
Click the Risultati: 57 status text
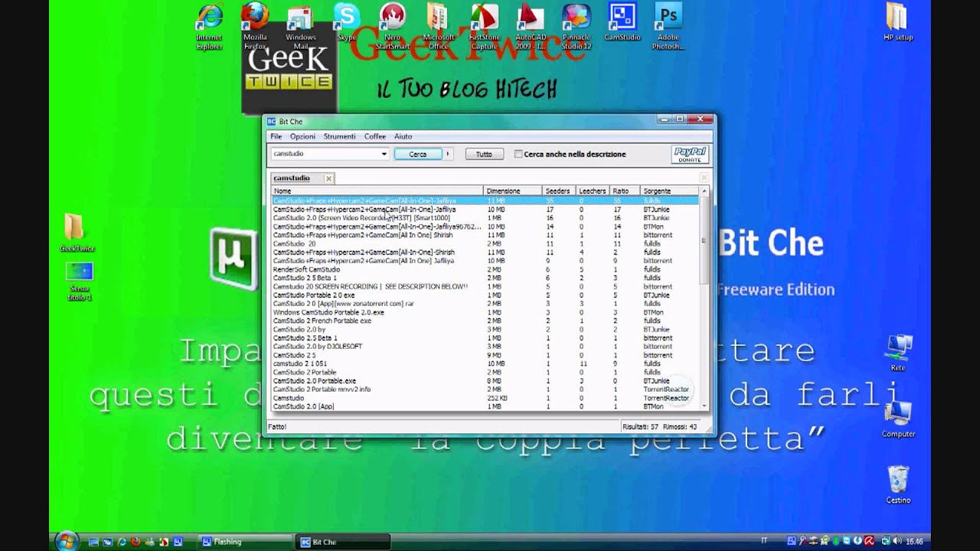click(x=639, y=426)
